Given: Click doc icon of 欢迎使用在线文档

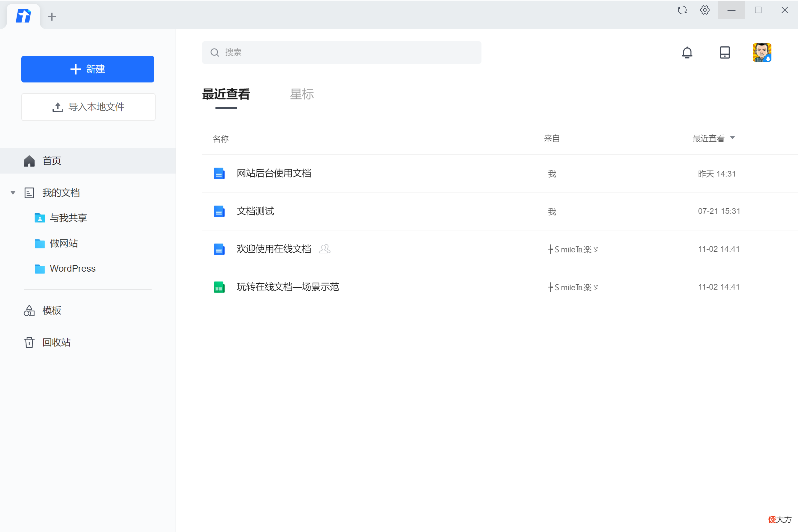Looking at the screenshot, I should pos(219,249).
